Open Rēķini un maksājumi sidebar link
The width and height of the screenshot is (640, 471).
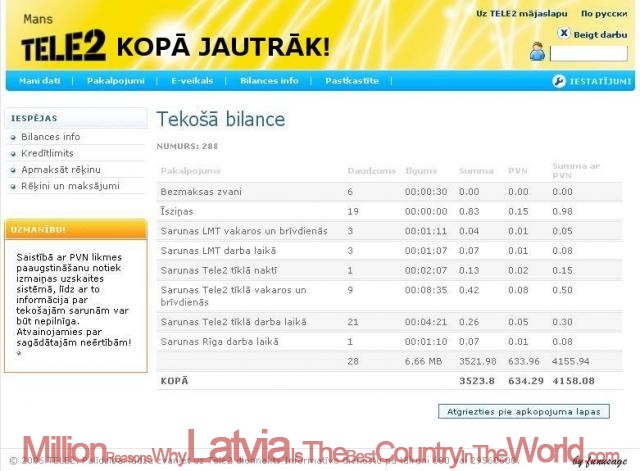click(69, 185)
